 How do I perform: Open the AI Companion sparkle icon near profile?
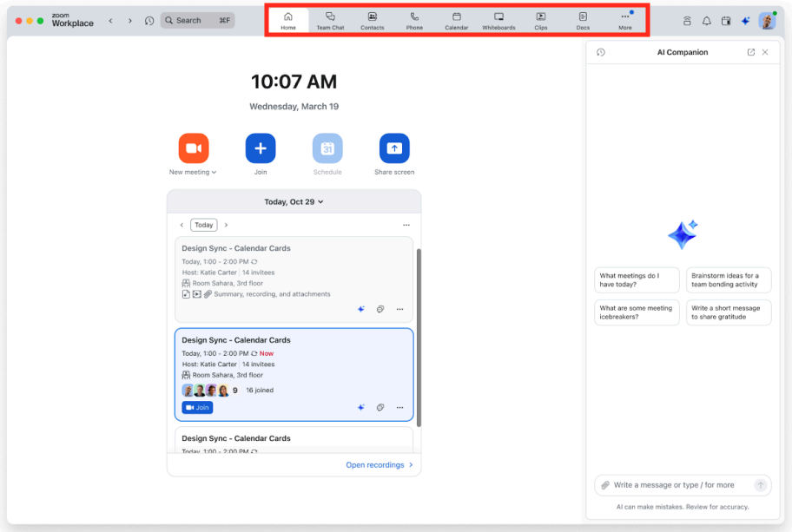(745, 20)
